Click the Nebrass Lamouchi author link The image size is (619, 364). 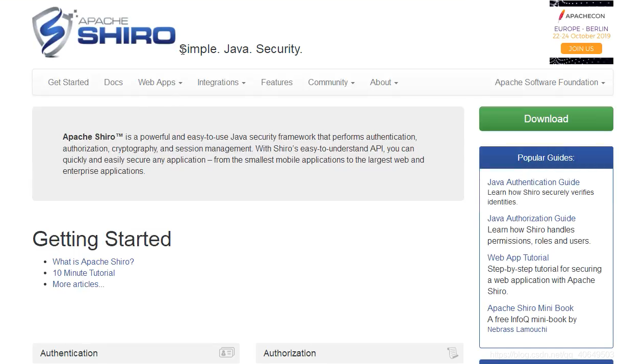pos(517,329)
